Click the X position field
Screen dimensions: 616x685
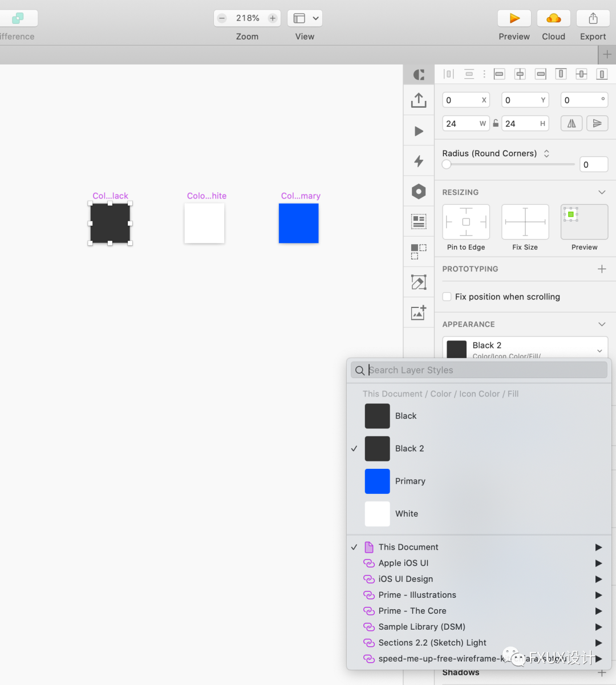[x=466, y=100]
